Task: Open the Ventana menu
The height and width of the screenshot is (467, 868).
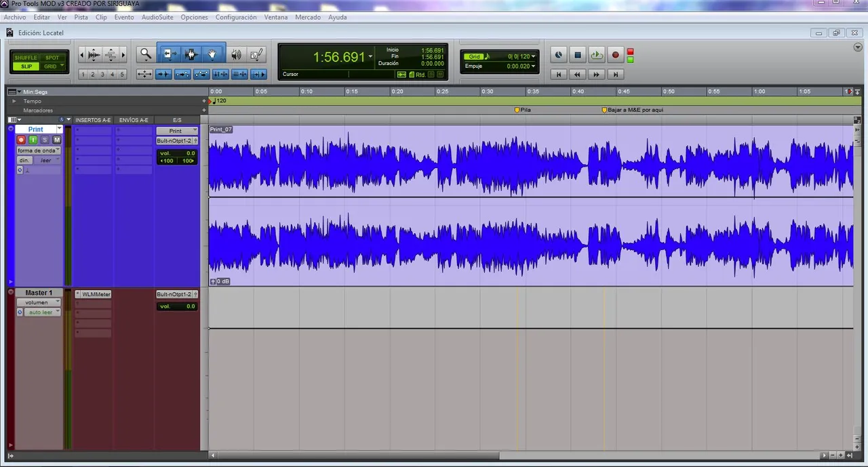Action: (x=276, y=17)
